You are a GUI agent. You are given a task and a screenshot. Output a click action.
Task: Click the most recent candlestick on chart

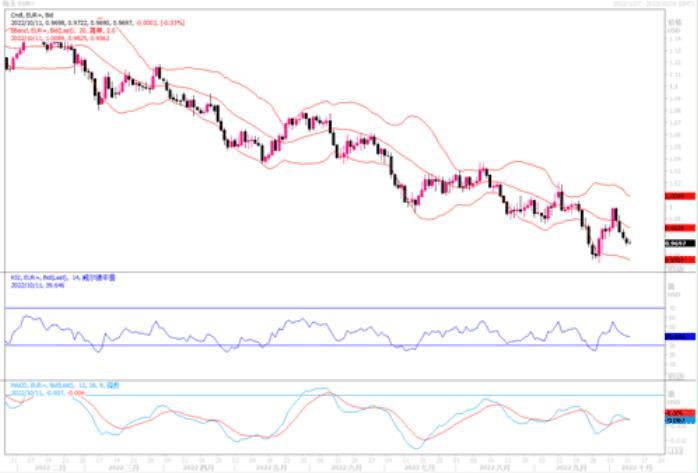coord(628,241)
